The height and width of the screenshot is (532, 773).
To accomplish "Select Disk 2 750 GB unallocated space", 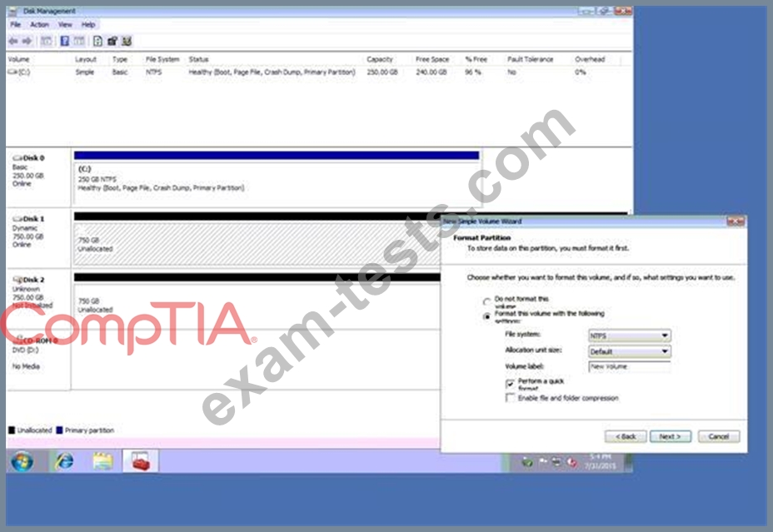I will (x=257, y=305).
